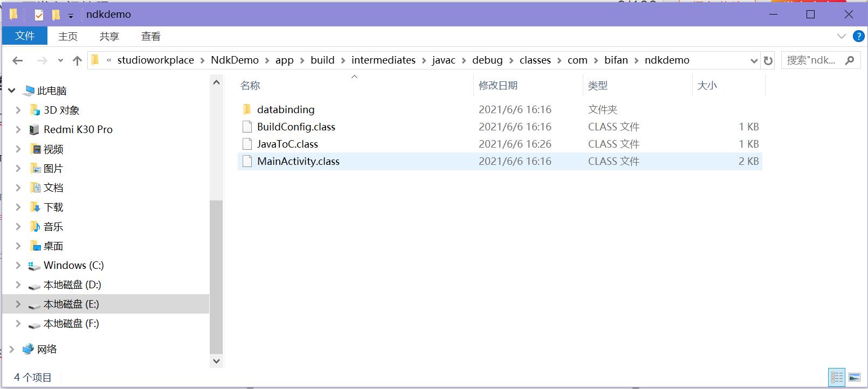Open 此电脑 in the navigation pane
The image size is (868, 389).
[52, 91]
